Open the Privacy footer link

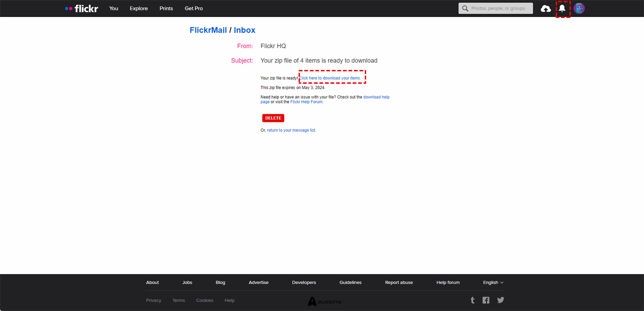coord(154,300)
